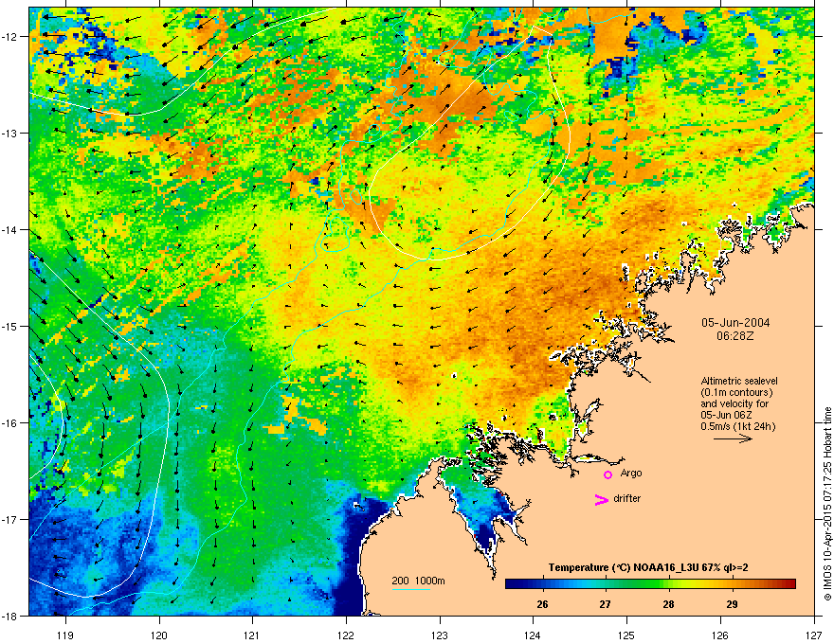Click the '200 1000m' depth label
Image resolution: width=834 pixels, height=644 pixels.
coord(419,581)
